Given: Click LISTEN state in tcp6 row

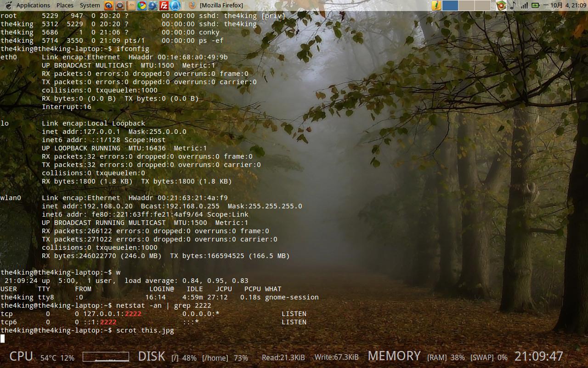Looking at the screenshot, I should [294, 322].
